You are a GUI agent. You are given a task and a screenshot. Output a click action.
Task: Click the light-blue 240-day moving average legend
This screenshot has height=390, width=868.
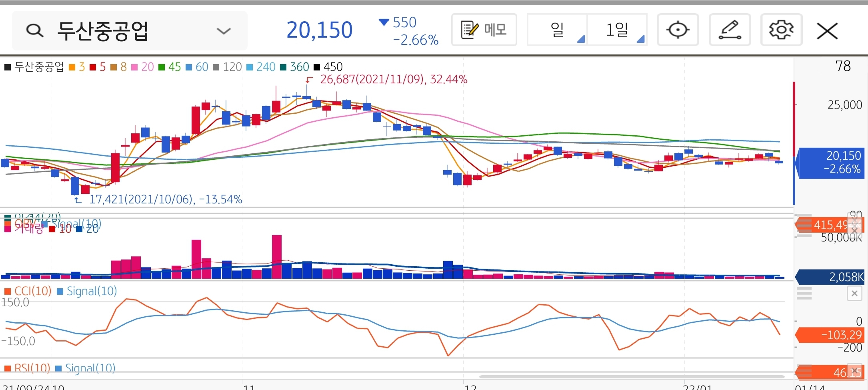pyautogui.click(x=261, y=67)
